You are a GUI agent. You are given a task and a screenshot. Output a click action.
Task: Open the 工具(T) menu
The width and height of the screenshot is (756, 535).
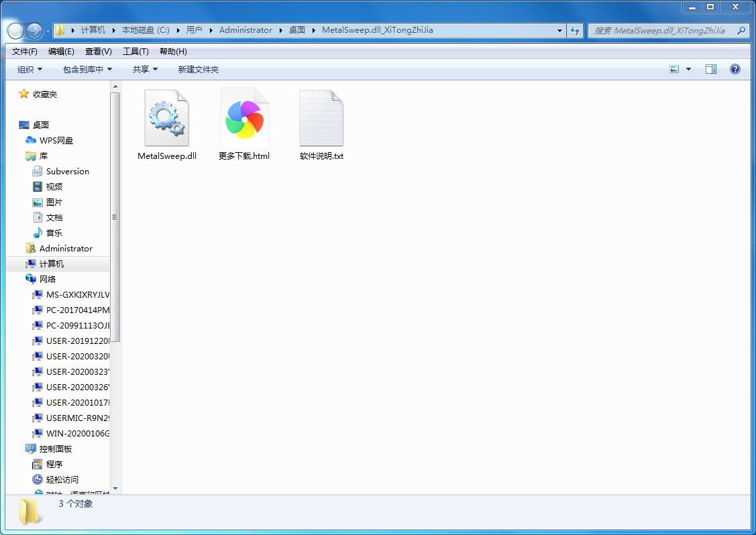pos(136,51)
